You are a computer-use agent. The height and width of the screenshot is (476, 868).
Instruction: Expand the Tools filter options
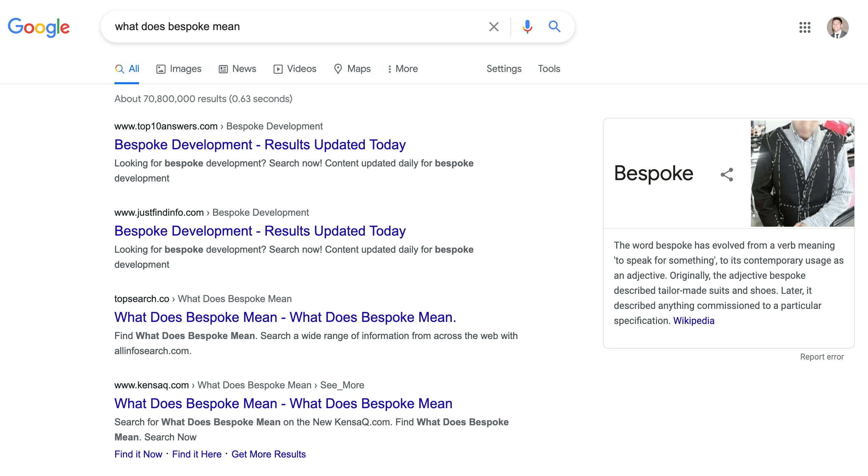click(x=549, y=69)
